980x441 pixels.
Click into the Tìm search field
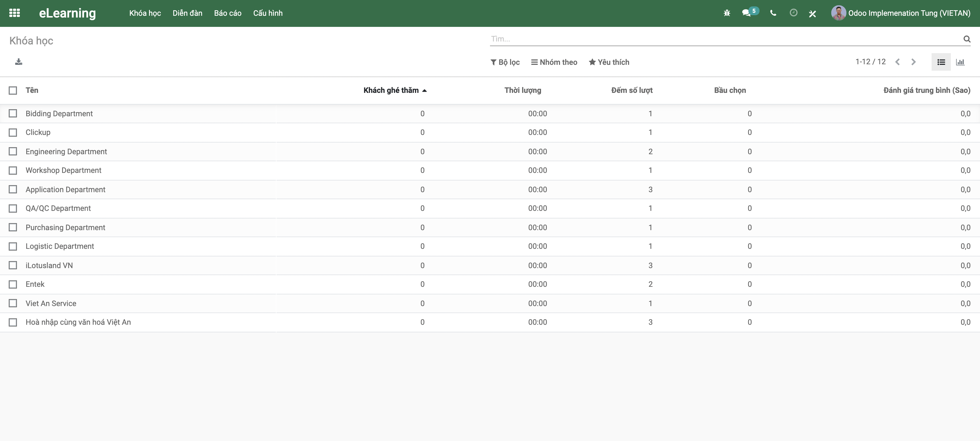[x=723, y=39]
